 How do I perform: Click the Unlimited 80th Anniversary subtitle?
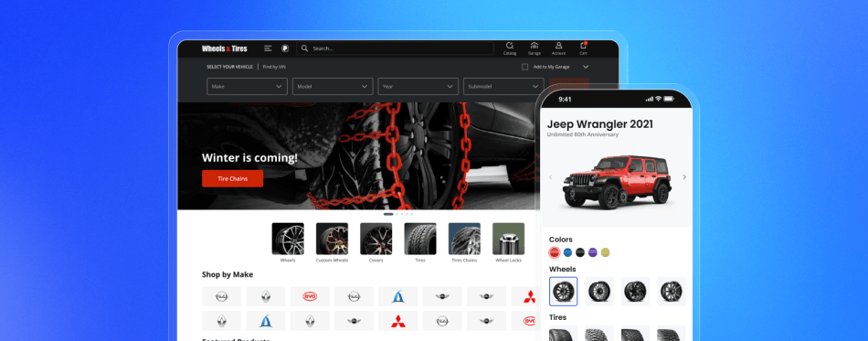(582, 134)
